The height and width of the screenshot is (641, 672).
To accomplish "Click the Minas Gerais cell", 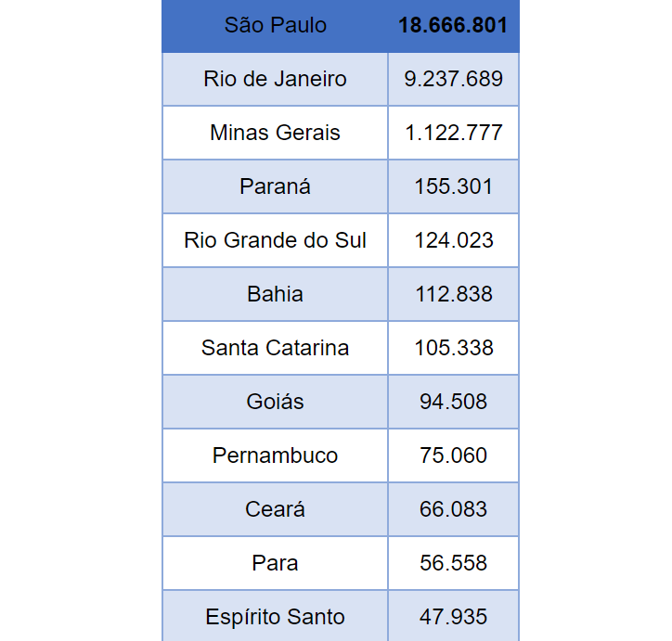I will [275, 133].
